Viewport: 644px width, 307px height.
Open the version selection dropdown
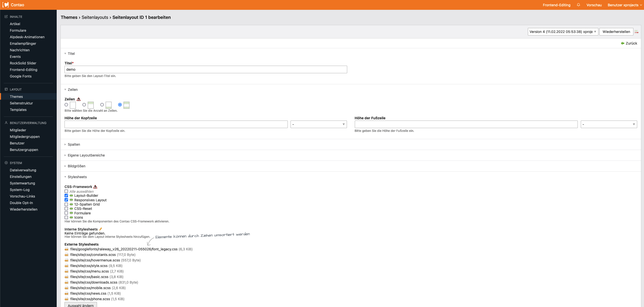pos(563,32)
